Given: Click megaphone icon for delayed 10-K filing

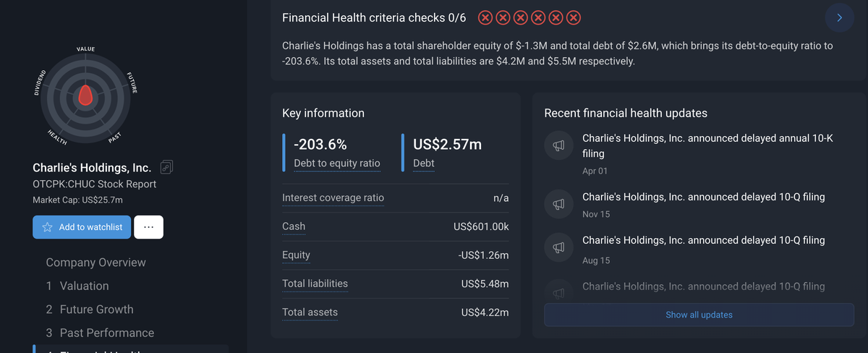Looking at the screenshot, I should click(x=558, y=146).
